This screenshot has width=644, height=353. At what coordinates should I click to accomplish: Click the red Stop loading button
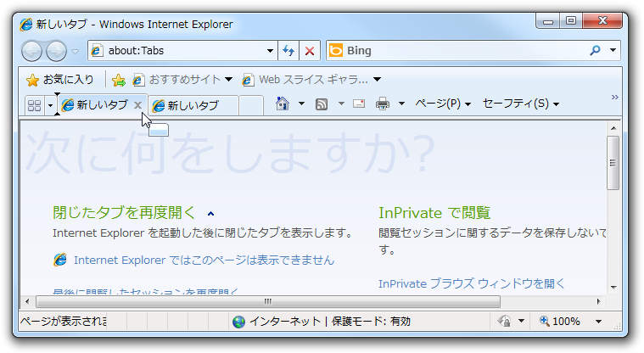pyautogui.click(x=309, y=51)
